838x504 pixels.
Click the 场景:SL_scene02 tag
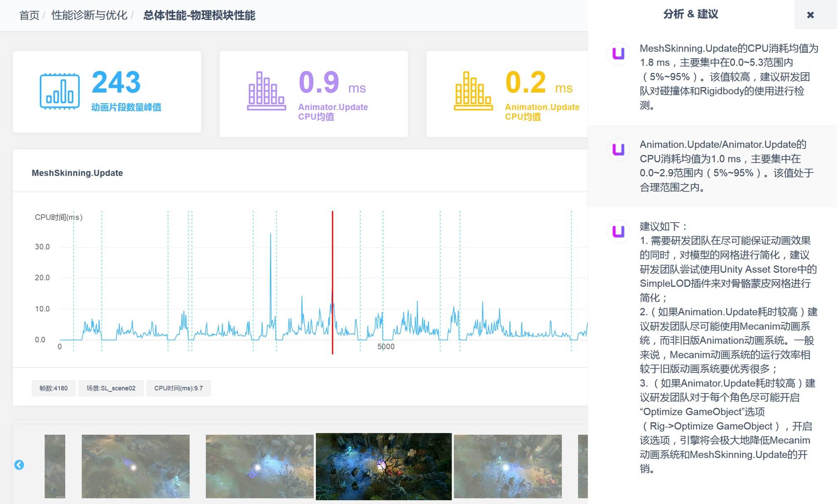[111, 388]
